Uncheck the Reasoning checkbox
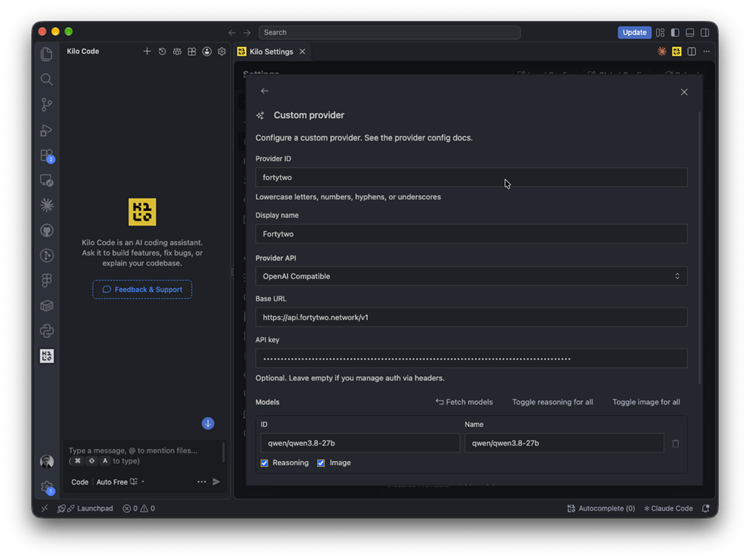The image size is (750, 560). [265, 463]
